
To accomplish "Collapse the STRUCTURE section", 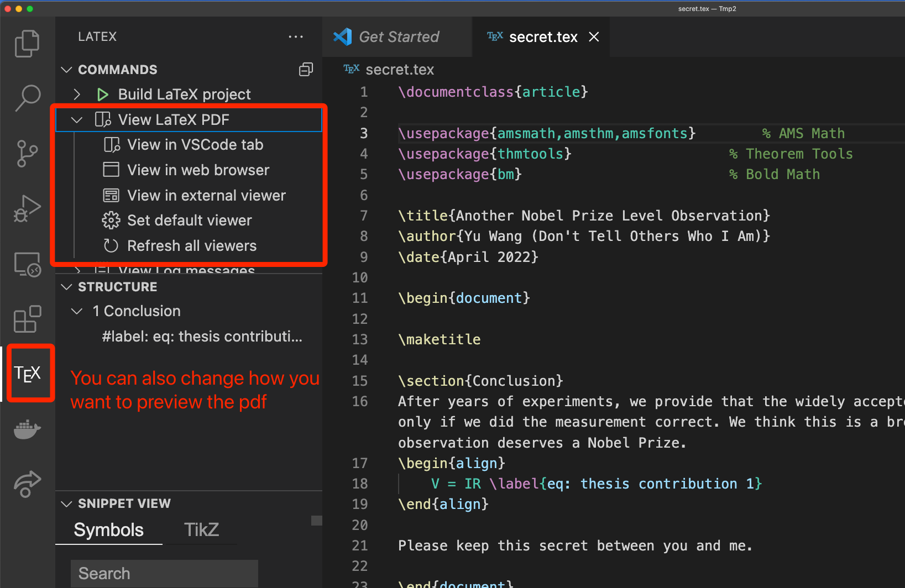I will coord(66,287).
